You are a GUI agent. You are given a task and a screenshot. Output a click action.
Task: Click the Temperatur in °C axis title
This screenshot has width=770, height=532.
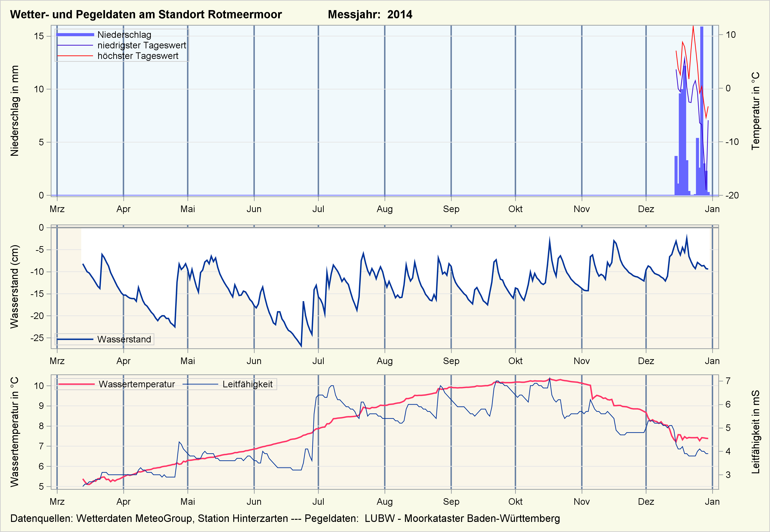click(x=755, y=111)
